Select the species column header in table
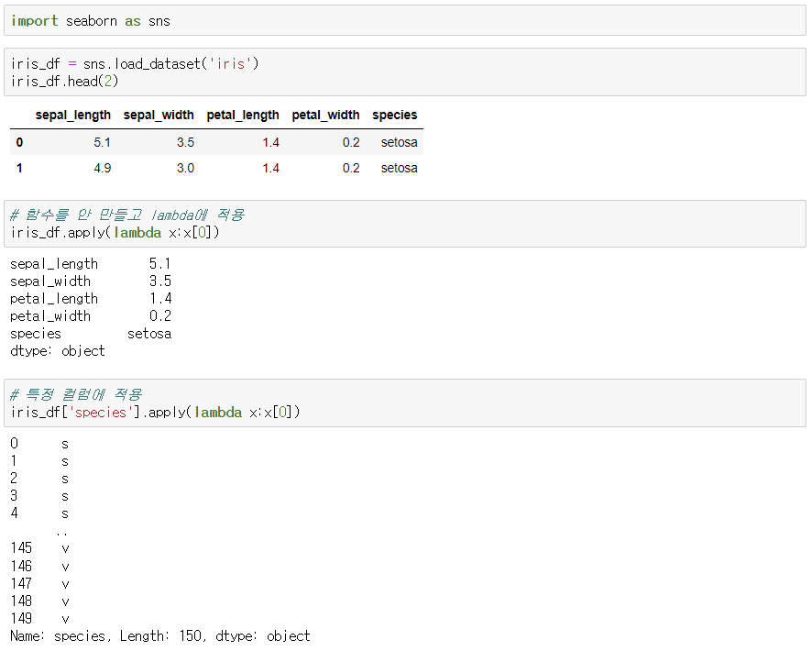This screenshot has width=812, height=651. click(x=395, y=115)
